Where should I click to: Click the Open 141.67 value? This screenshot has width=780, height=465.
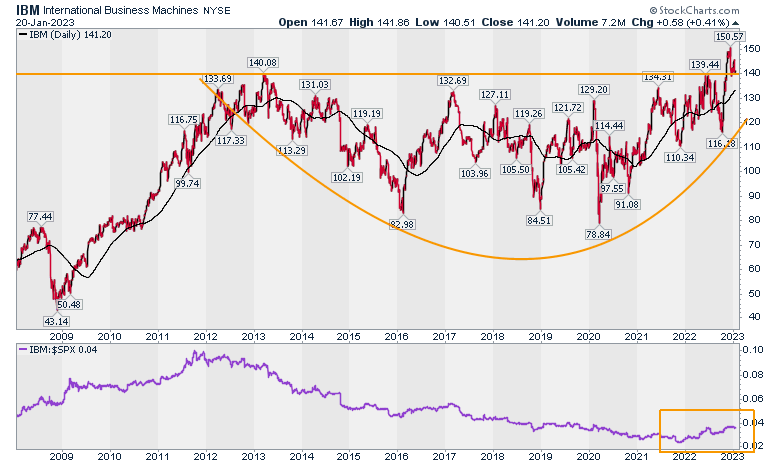click(x=311, y=22)
